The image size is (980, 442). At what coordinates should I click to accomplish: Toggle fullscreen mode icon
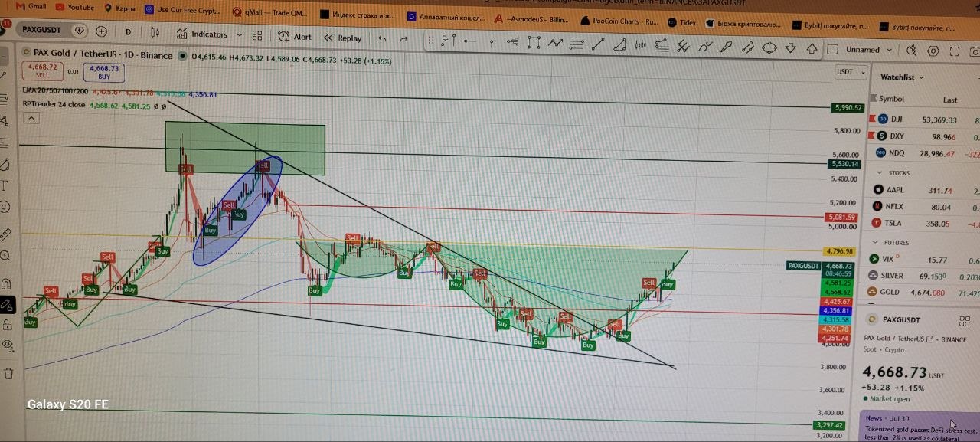coord(954,51)
